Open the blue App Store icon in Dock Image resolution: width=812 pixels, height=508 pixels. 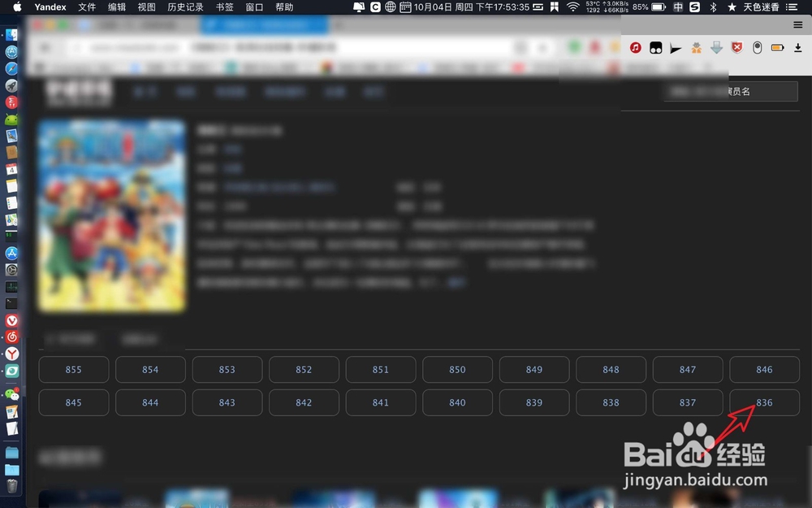[11, 253]
